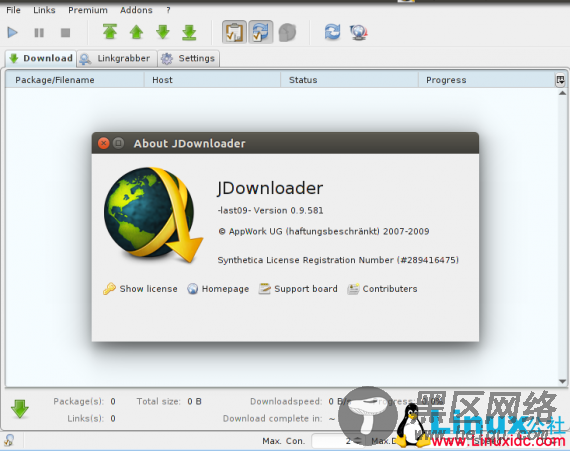570x451 pixels.
Task: Switch to the Settings tab
Action: (189, 59)
